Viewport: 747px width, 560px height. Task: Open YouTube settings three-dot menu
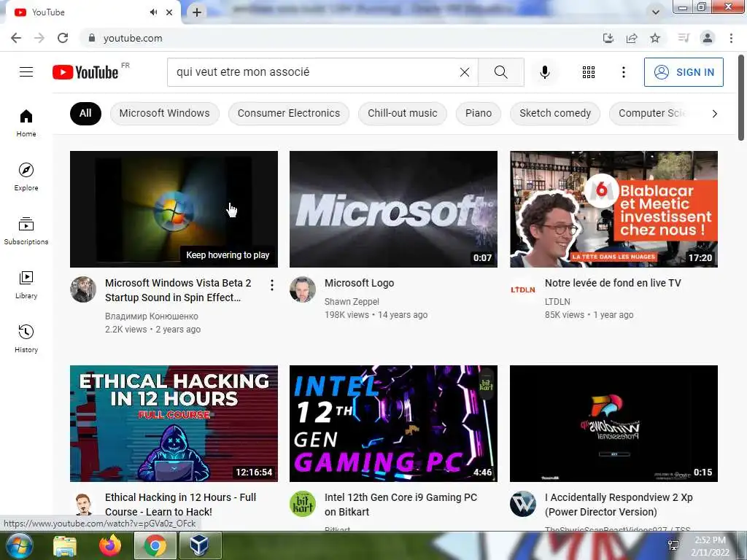point(623,72)
